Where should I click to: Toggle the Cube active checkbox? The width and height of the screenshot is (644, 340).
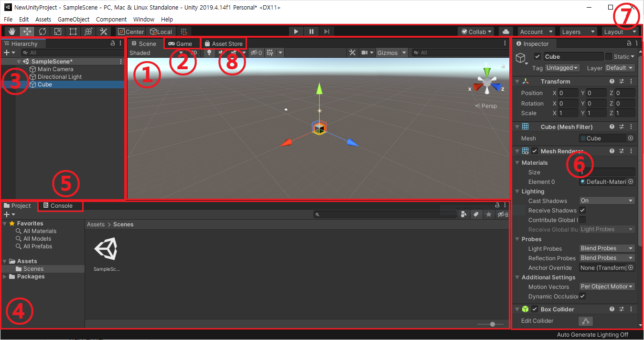pyautogui.click(x=537, y=56)
